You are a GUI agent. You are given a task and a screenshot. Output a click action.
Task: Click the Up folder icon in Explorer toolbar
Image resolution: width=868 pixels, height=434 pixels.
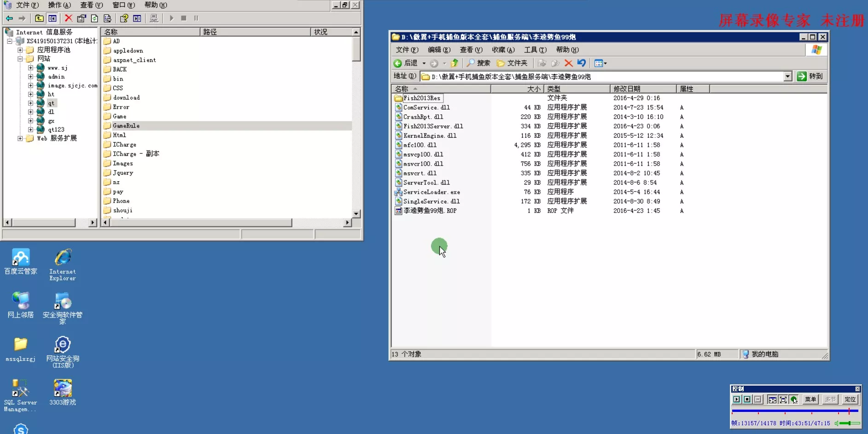point(454,63)
